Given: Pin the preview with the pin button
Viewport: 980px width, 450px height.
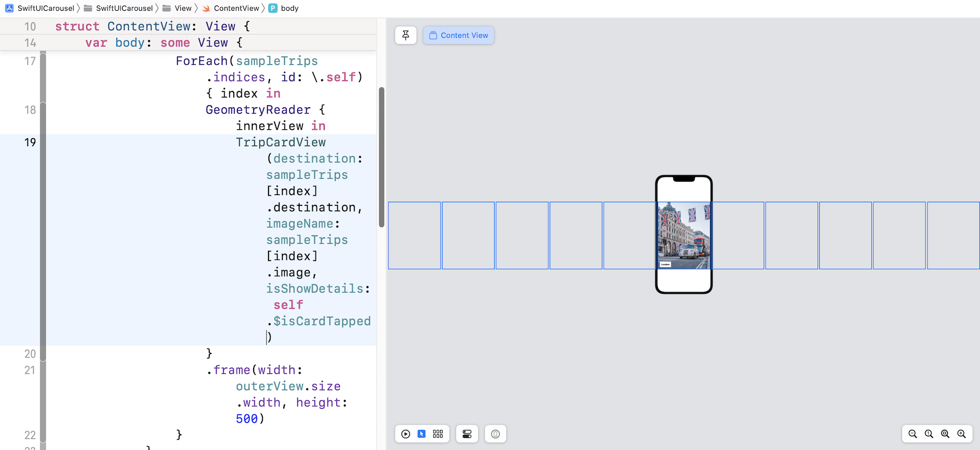Looking at the screenshot, I should coord(406,35).
